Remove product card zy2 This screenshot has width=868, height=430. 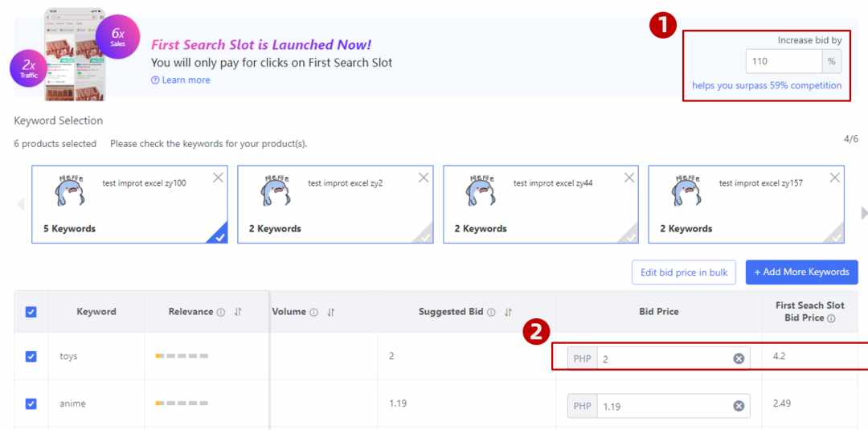tap(424, 178)
